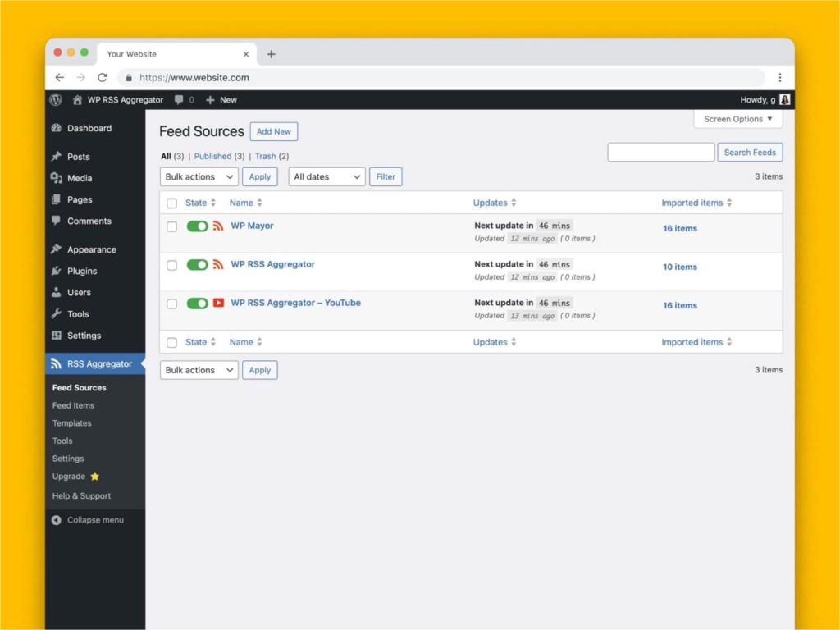
Task: Open the 16 items link for WP Mayor
Action: pos(679,228)
